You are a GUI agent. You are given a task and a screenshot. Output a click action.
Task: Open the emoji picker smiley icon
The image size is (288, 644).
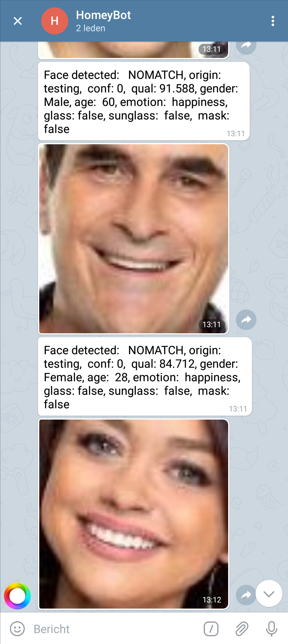[x=17, y=629]
